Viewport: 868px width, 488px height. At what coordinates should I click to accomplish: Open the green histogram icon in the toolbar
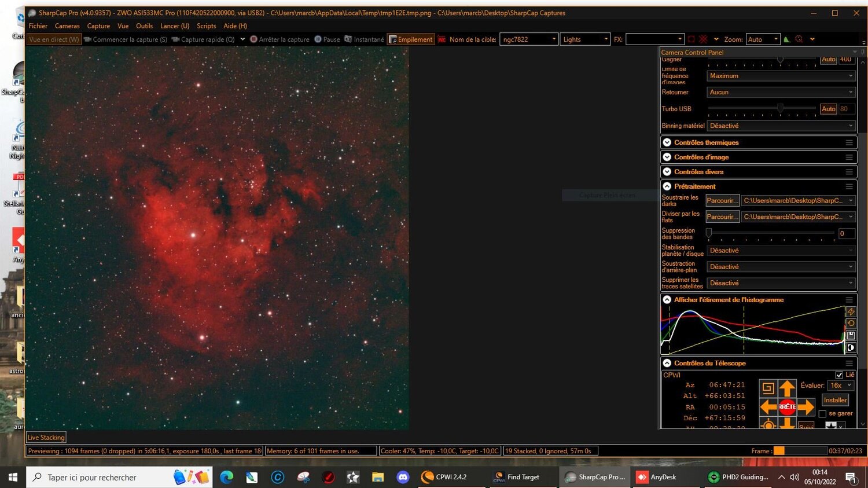point(787,39)
